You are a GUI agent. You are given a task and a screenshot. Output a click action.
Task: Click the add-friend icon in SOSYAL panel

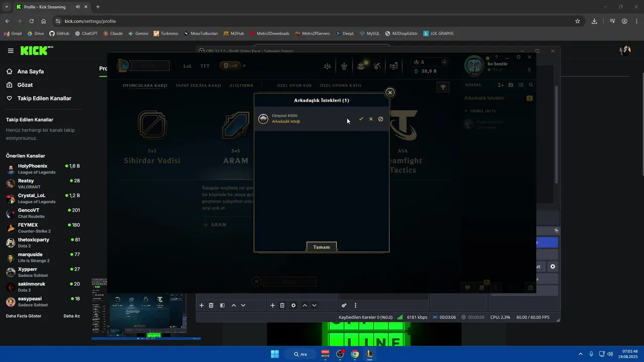(501, 85)
